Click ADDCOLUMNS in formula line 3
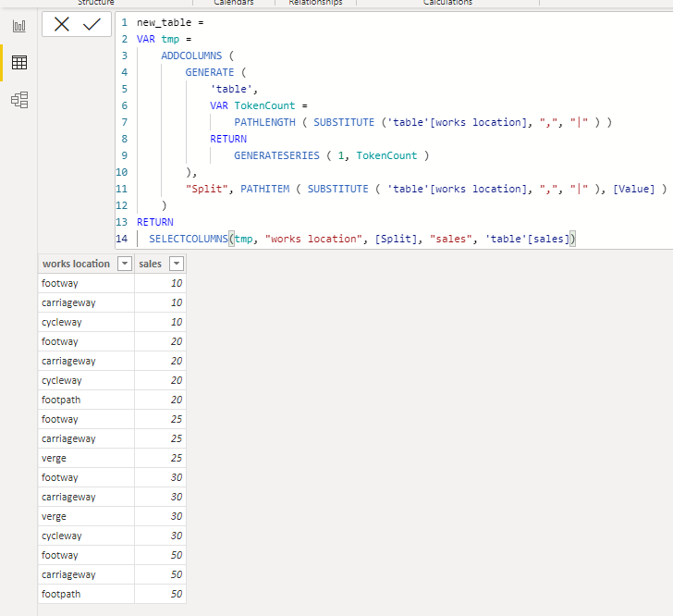This screenshot has height=616, width=673. pos(191,55)
